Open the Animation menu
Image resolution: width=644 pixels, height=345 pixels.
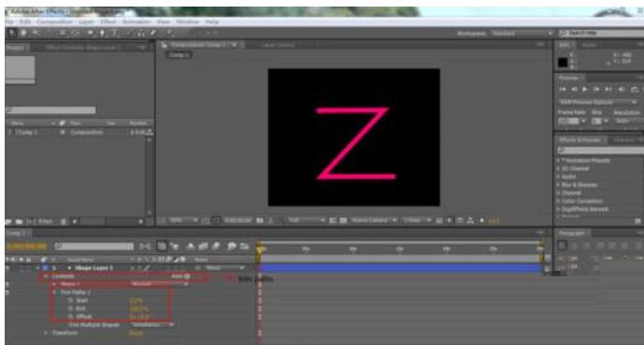[x=136, y=22]
